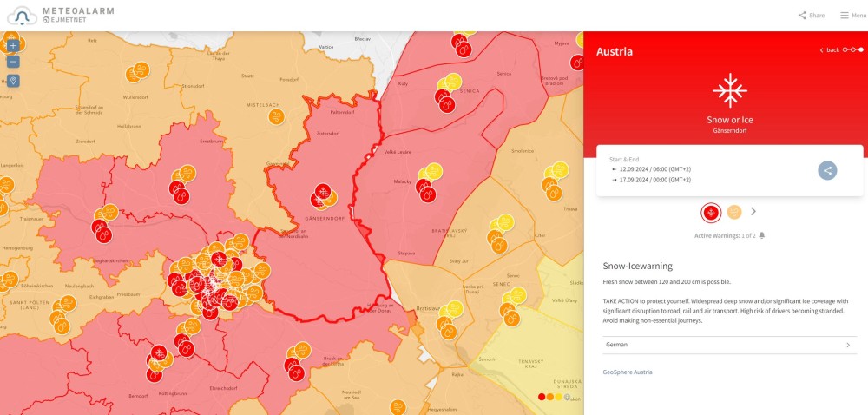
Task: Click the wind marker near Mistelbach
Action: click(276, 116)
